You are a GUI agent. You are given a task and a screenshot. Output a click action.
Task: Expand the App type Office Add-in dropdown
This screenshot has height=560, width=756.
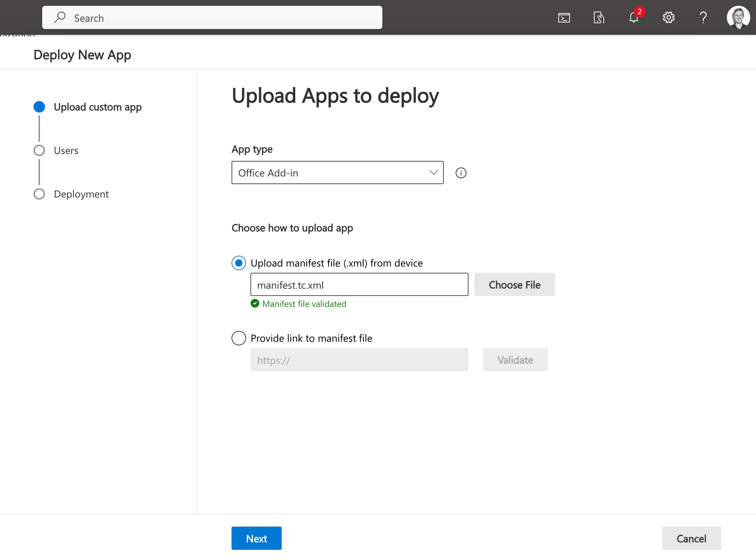(338, 173)
